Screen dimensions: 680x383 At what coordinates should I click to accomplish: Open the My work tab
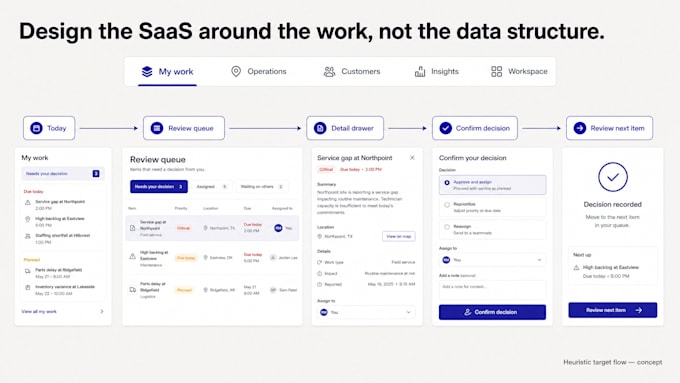pos(167,72)
